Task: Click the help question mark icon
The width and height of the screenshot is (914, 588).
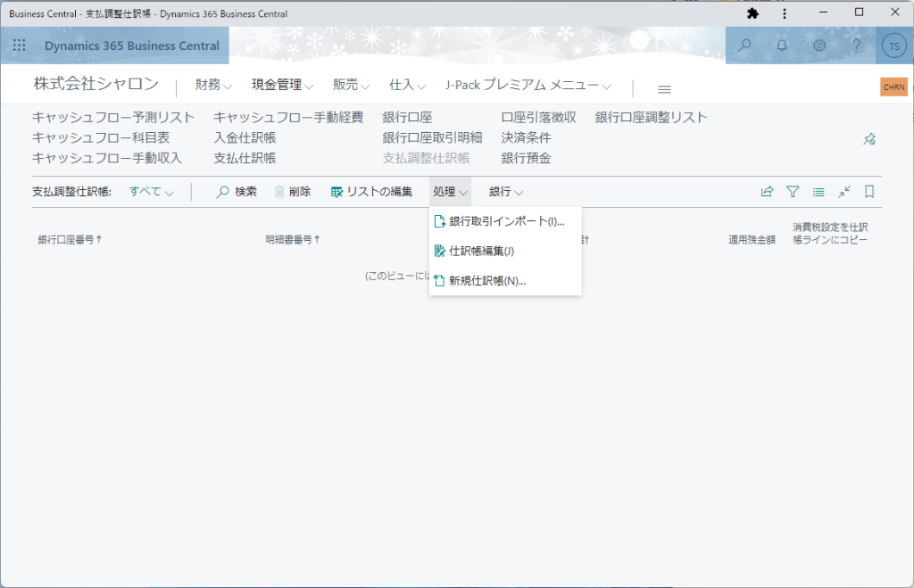Action: click(856, 46)
